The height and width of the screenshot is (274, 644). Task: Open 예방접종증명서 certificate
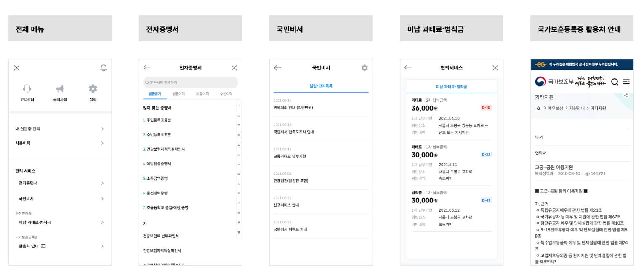point(157,164)
